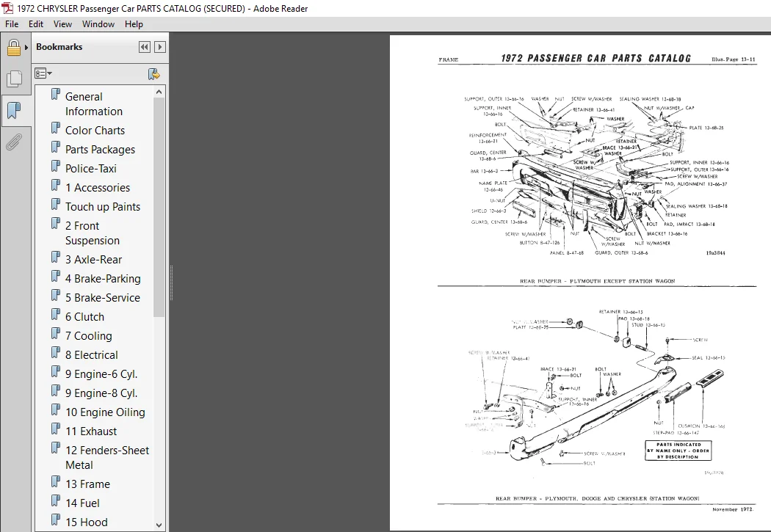Click the expand panel right-arrow button
Screen dimensions: 771x532
pos(160,47)
